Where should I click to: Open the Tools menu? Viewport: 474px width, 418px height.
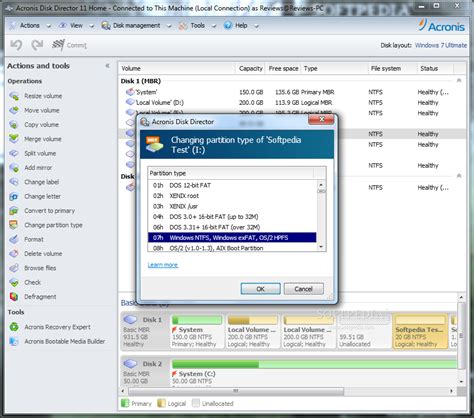(198, 26)
